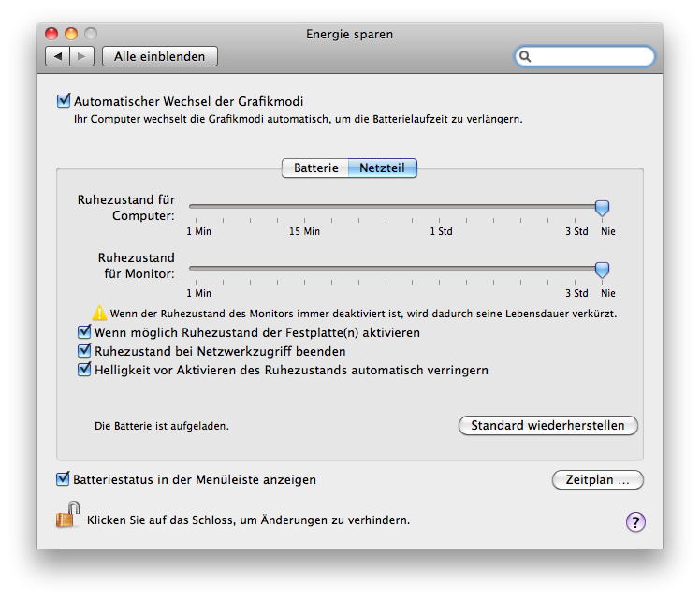Click the Computer sleep slider thumb
This screenshot has height=600, width=700.
click(x=602, y=208)
